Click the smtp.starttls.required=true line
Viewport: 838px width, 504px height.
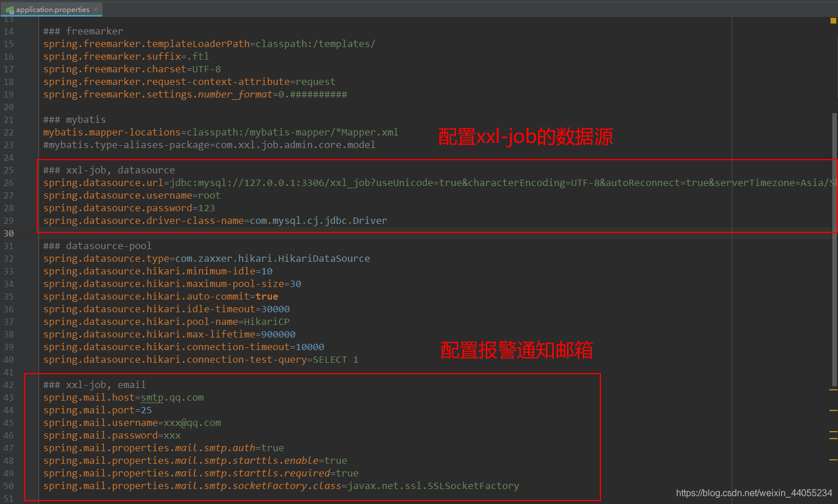tap(201, 473)
